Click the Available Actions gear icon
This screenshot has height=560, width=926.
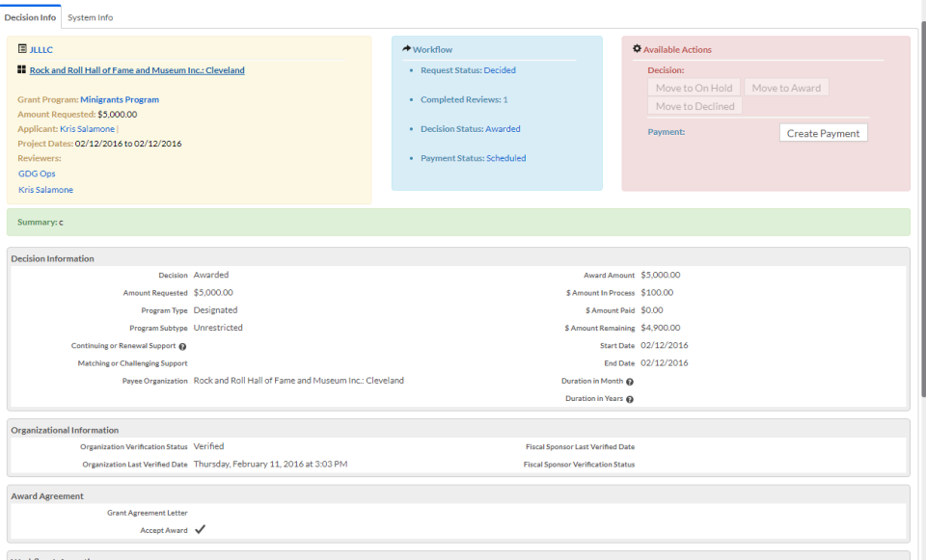638,48
